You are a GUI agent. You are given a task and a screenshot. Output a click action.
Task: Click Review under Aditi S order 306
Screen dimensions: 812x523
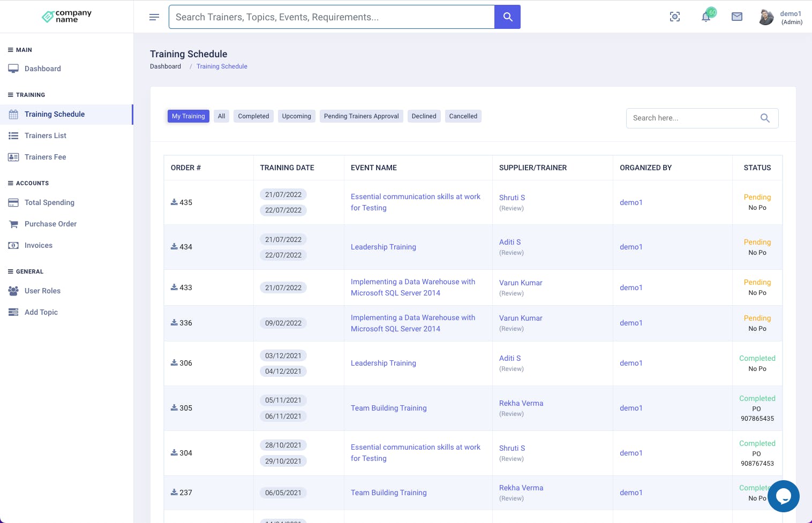(512, 369)
